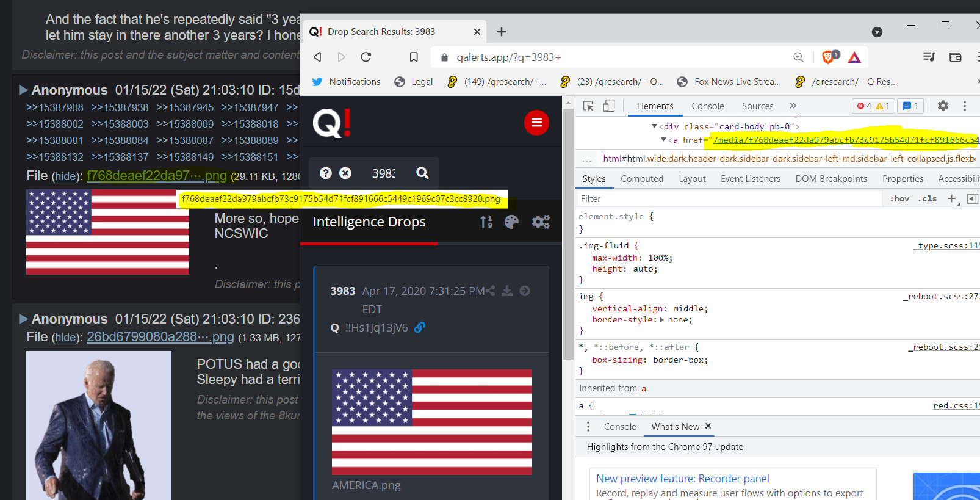Go back with the browser back arrow
The height and width of the screenshot is (500, 980).
tap(317, 57)
